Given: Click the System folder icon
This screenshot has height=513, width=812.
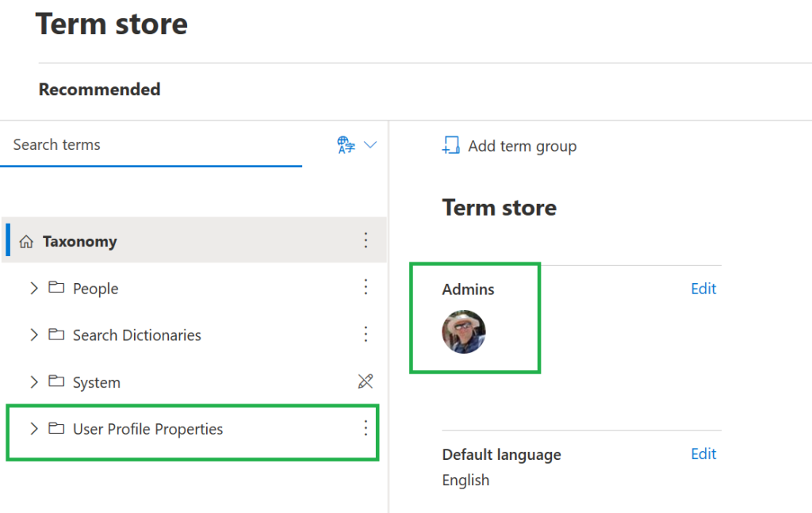Looking at the screenshot, I should 56,381.
